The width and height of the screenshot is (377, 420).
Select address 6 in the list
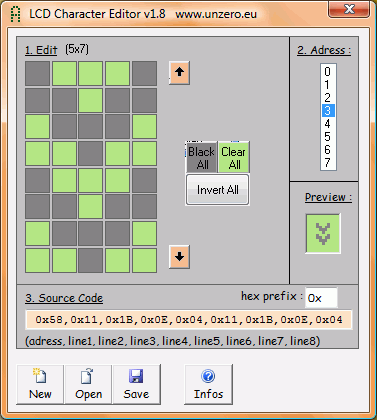pyautogui.click(x=328, y=149)
